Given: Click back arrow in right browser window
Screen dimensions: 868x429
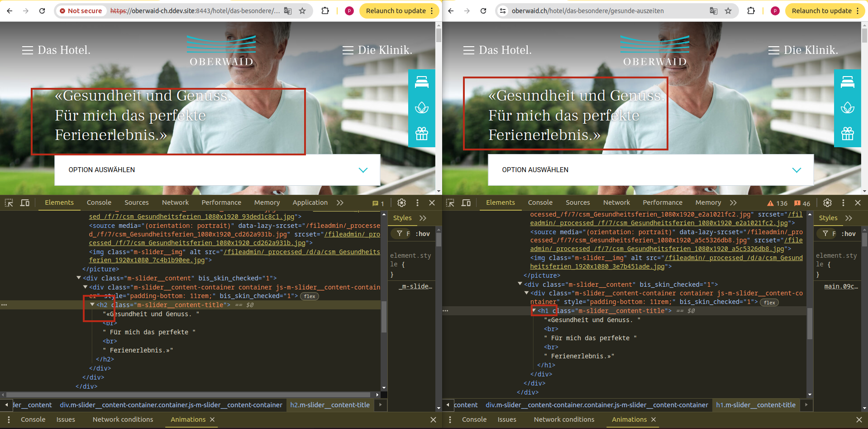Looking at the screenshot, I should [x=451, y=11].
